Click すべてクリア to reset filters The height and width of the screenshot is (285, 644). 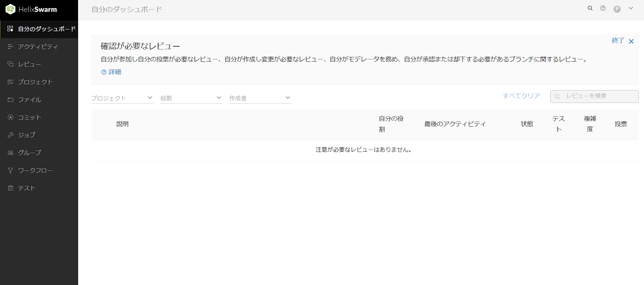[521, 96]
